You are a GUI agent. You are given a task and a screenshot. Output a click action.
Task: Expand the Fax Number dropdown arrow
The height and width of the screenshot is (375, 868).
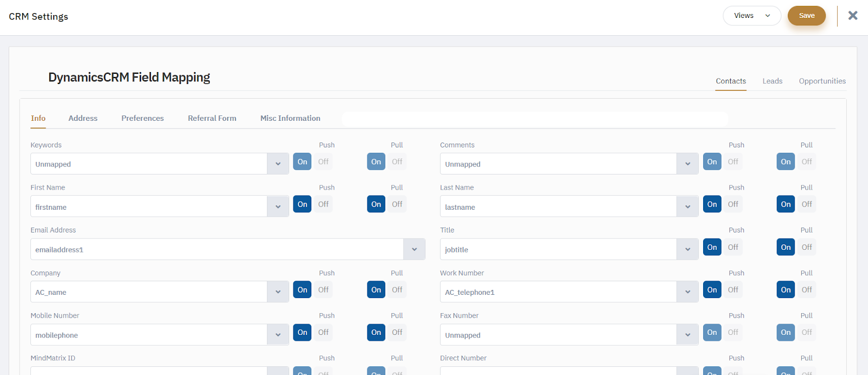tap(687, 335)
